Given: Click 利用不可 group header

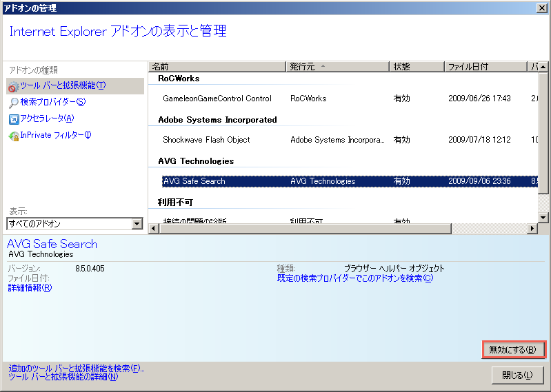Looking at the screenshot, I should 175,202.
